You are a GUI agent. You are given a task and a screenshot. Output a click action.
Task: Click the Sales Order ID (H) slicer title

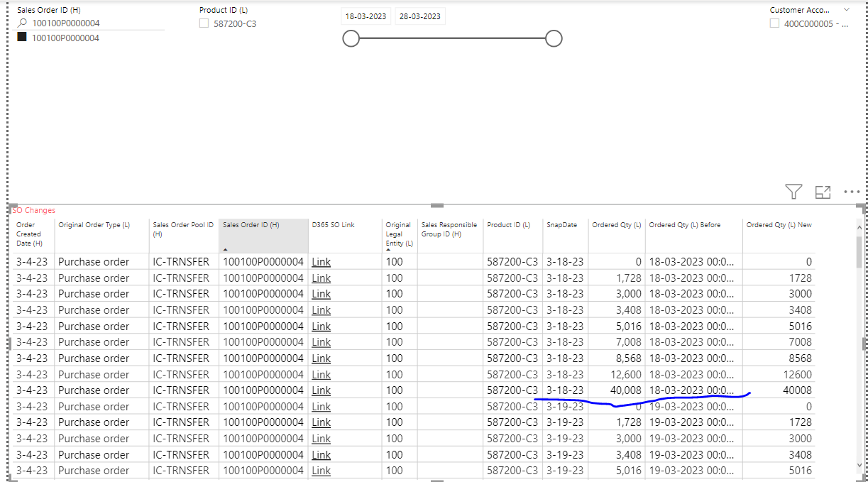pyautogui.click(x=49, y=10)
